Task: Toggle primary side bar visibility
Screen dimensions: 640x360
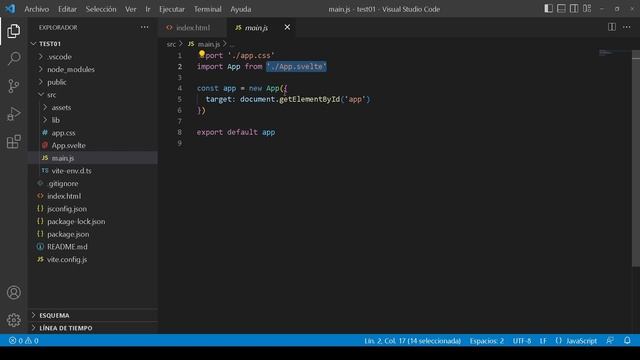Action: (549, 9)
